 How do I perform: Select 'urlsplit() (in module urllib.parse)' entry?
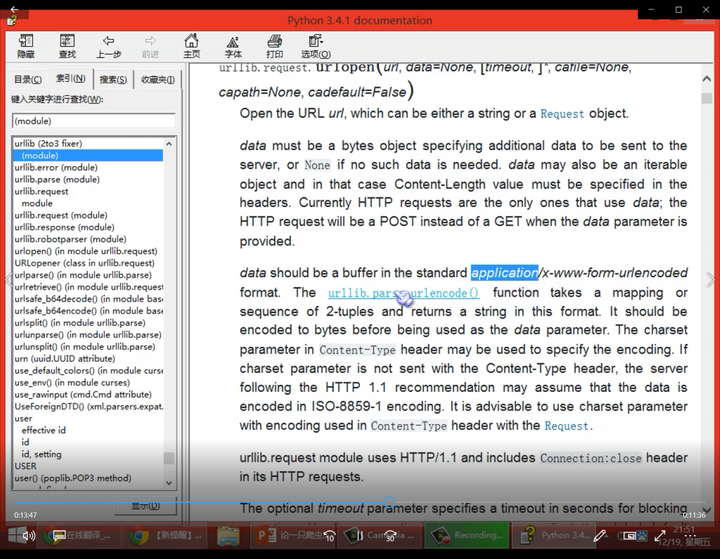[x=80, y=322]
